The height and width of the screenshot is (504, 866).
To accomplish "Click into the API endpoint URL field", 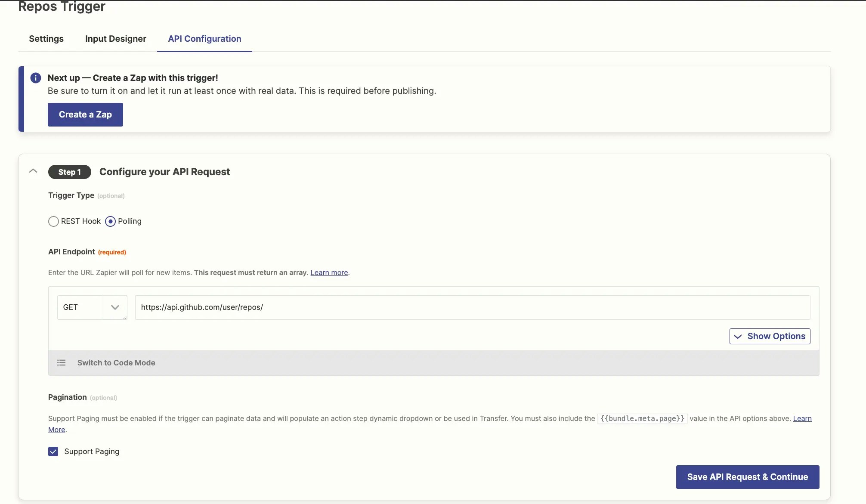I will (472, 307).
